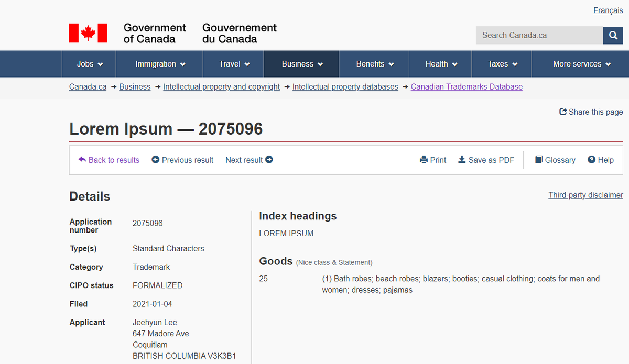Image resolution: width=629 pixels, height=364 pixels.
Task: Click the Help question mark icon
Action: tap(591, 160)
